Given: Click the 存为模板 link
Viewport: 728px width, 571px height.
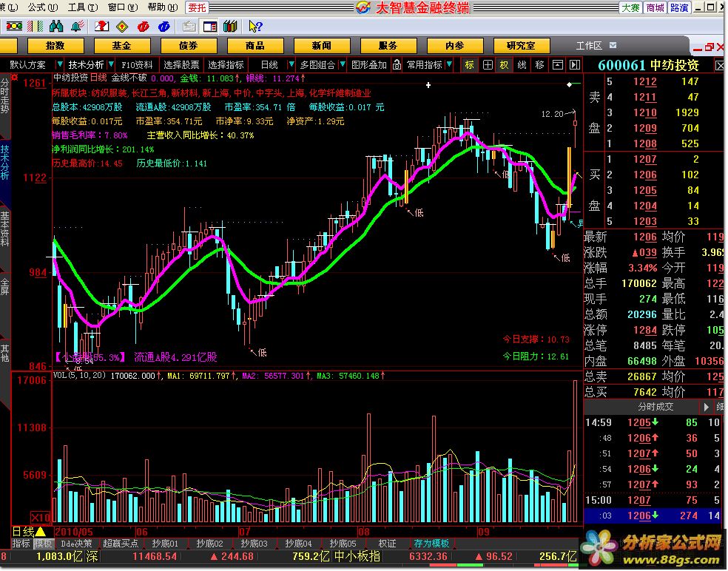Looking at the screenshot, I should pos(431,544).
